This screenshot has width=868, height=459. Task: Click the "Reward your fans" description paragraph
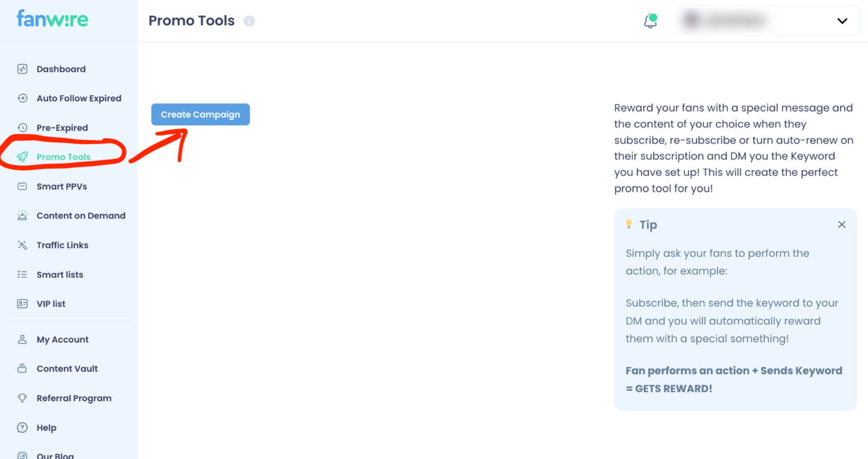tap(734, 148)
